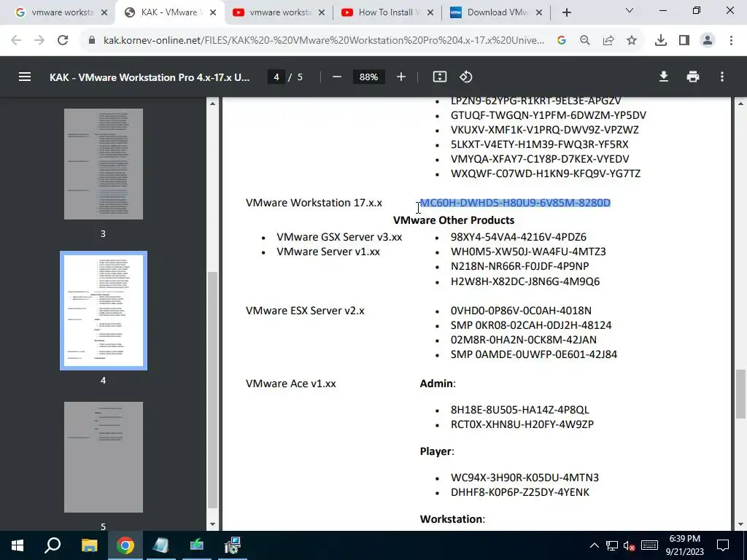
Task: Open the notification center icon
Action: (723, 545)
